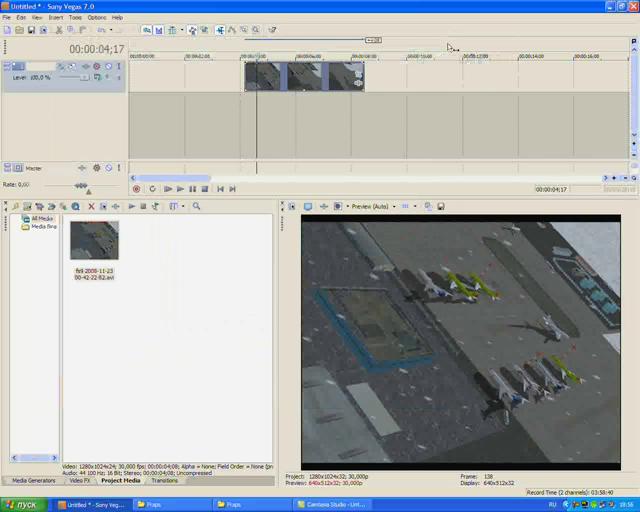Open compositing mode button on video track

pyautogui.click(x=97, y=77)
